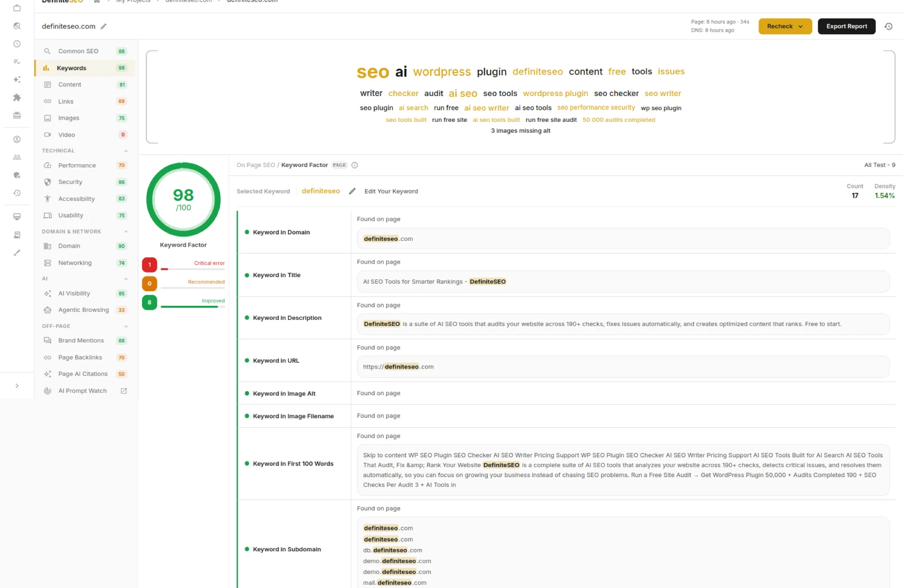Open the Domain sidebar item
Viewport: 903px width, 588px height.
[85, 246]
